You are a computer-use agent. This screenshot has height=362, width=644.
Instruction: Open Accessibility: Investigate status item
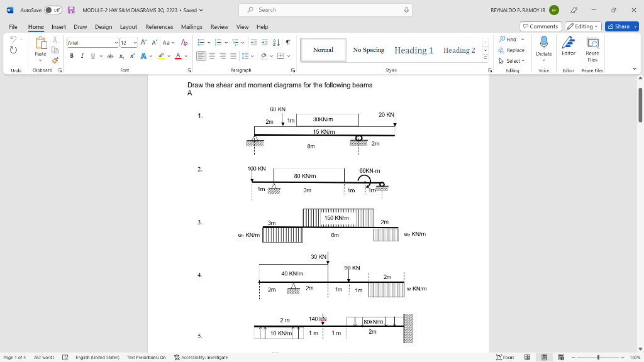201,358
